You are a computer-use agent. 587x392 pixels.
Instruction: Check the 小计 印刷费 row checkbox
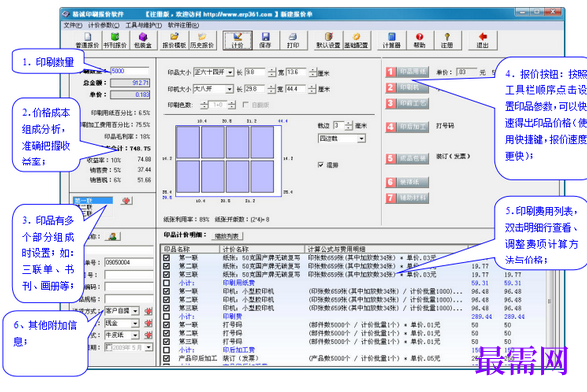click(x=166, y=316)
